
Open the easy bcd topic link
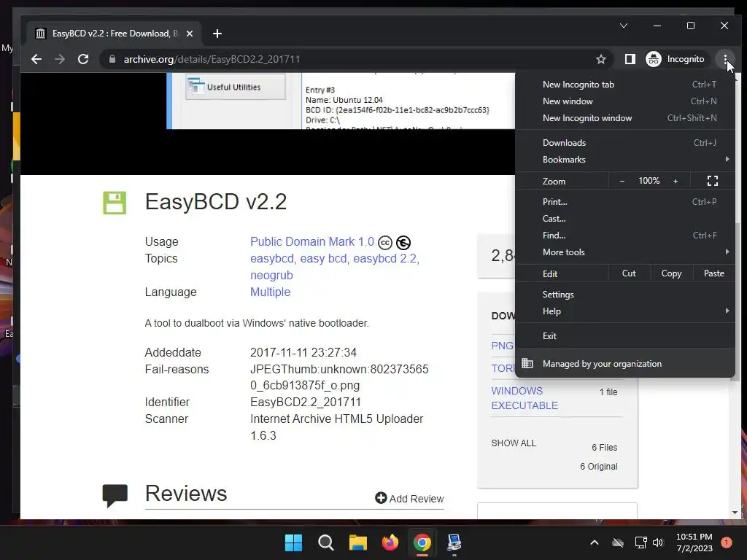[323, 259]
